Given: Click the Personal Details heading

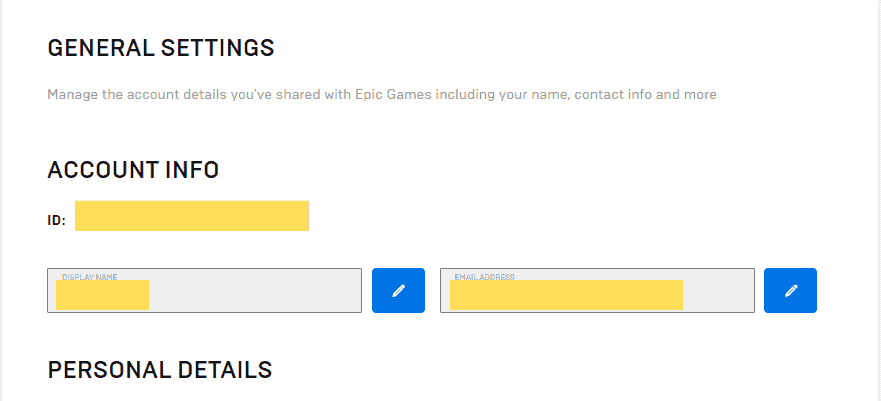Looking at the screenshot, I should pos(160,370).
